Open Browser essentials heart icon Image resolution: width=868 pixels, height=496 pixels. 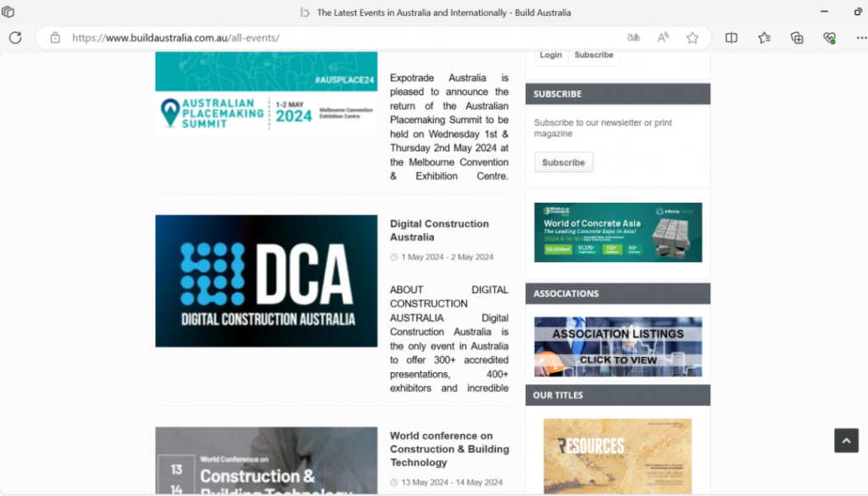pos(829,37)
